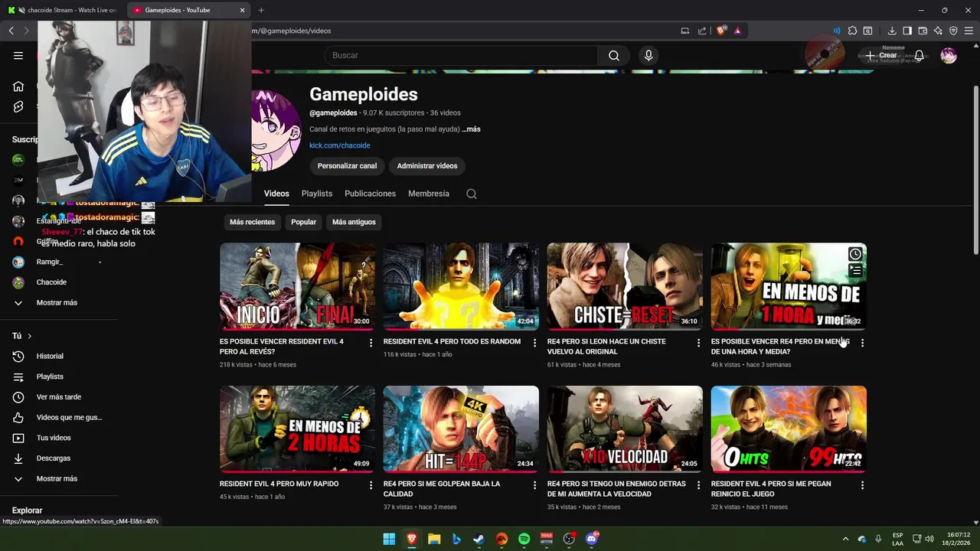Open Brave Leo AI sparkle icon

(x=938, y=31)
